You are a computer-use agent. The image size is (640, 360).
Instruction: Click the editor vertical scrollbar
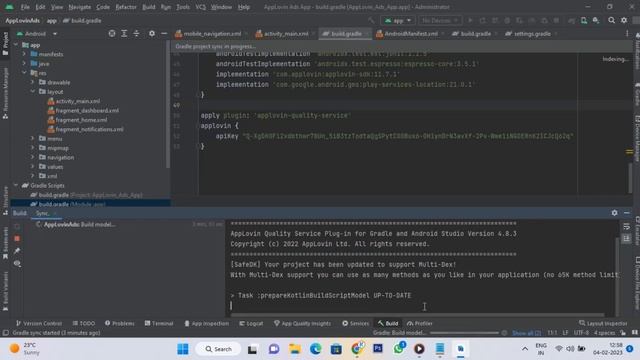pyautogui.click(x=630, y=177)
